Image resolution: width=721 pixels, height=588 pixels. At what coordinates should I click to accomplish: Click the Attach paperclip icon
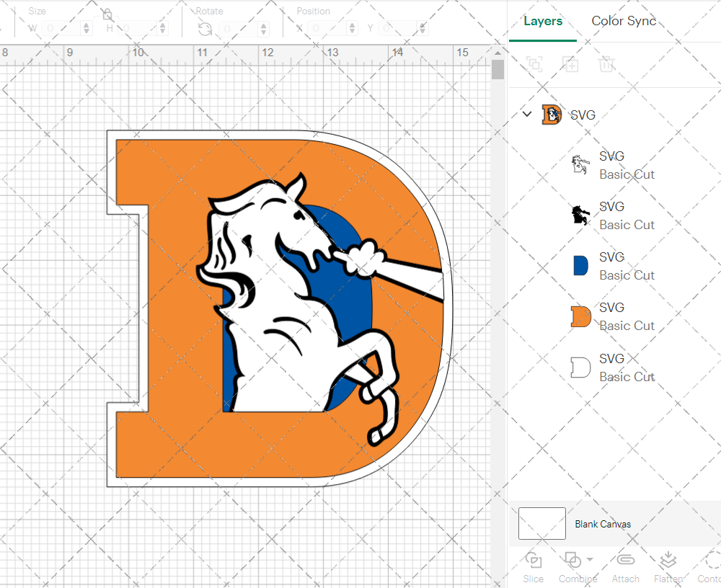pos(625,560)
